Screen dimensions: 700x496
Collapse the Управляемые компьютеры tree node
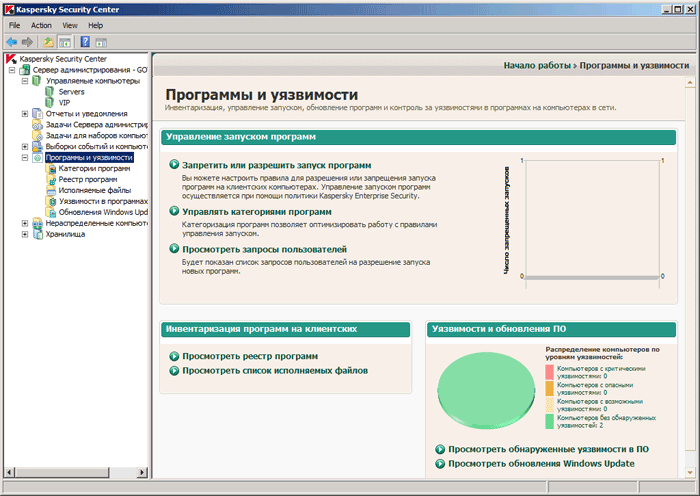pos(25,81)
